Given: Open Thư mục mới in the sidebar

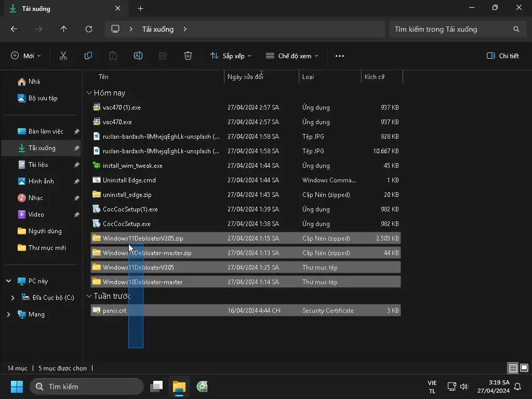Looking at the screenshot, I should click(41, 248).
